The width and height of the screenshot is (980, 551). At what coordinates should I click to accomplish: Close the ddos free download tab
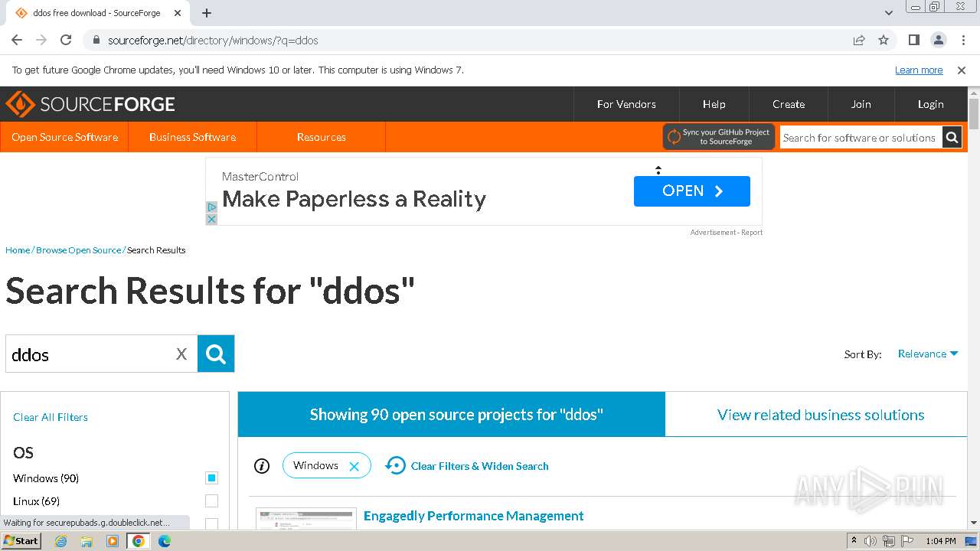pyautogui.click(x=178, y=13)
